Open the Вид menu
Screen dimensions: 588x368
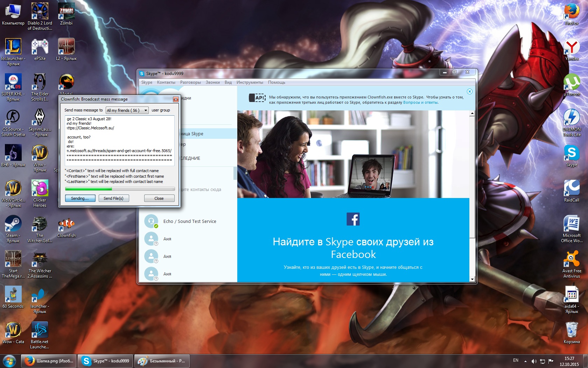[228, 82]
